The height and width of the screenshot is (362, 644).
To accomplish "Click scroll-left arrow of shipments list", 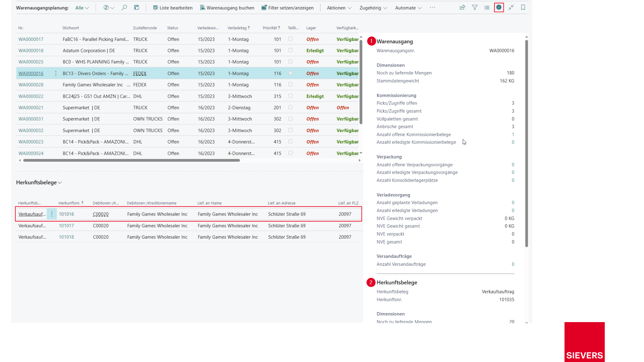I will (20, 160).
